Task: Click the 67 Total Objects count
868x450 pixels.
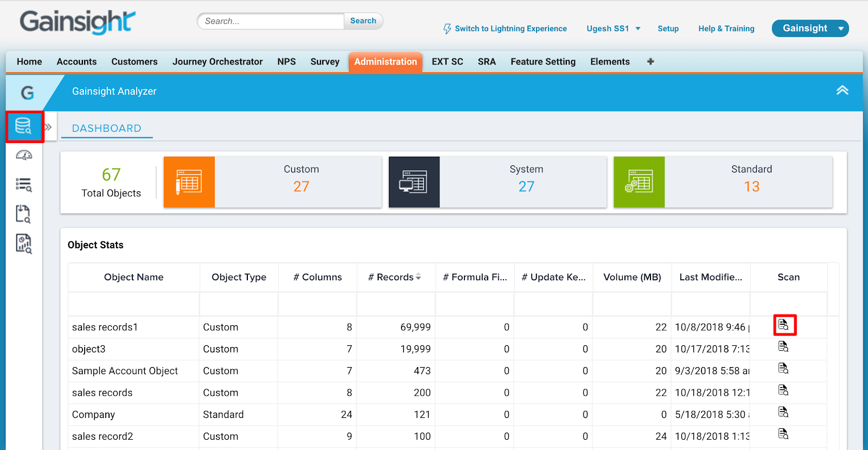Action: pos(111,175)
